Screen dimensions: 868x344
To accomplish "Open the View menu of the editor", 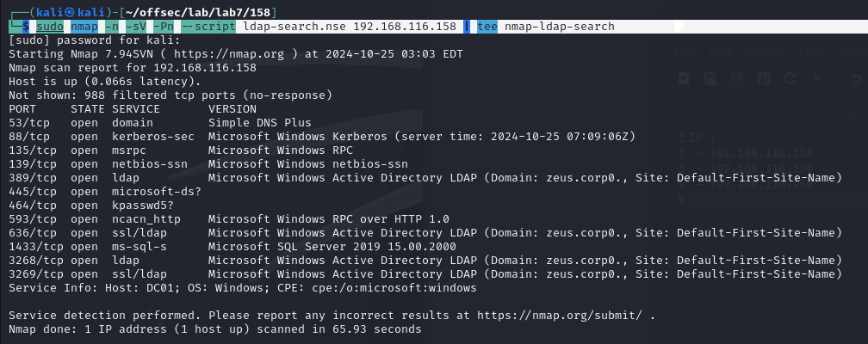I will 811,51.
